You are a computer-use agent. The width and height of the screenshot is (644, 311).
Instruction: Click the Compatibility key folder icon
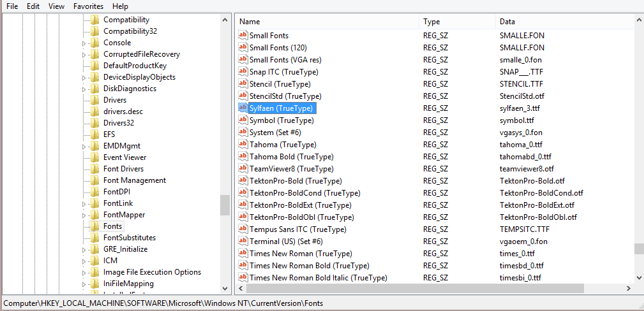click(x=94, y=20)
